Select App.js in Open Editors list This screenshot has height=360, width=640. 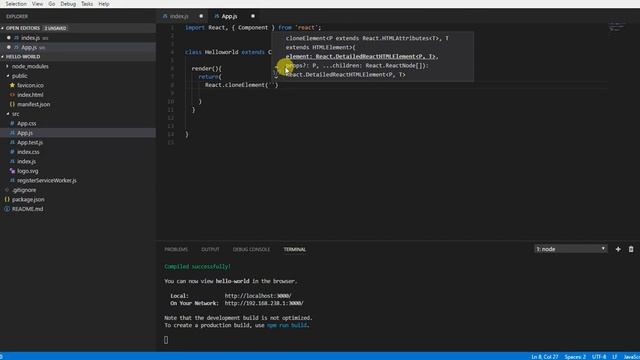click(78, 47)
